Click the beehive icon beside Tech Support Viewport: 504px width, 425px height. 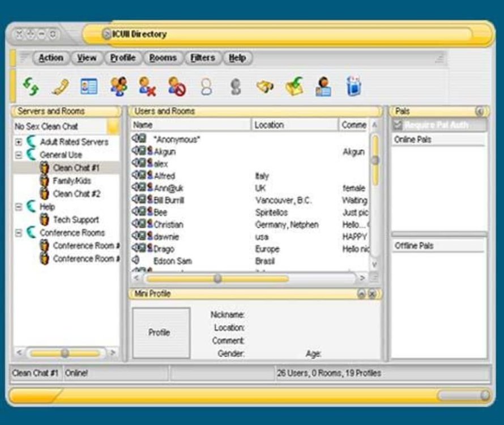44,220
